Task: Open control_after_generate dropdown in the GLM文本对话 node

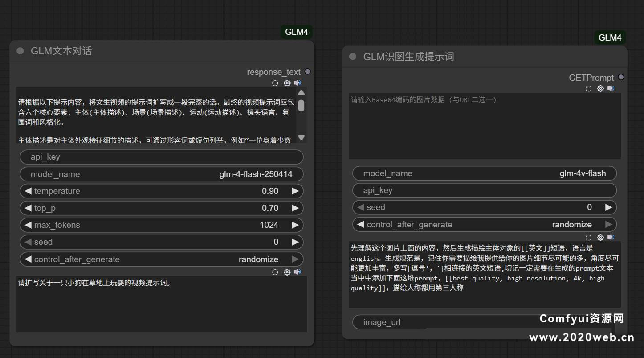Action: 162,259
